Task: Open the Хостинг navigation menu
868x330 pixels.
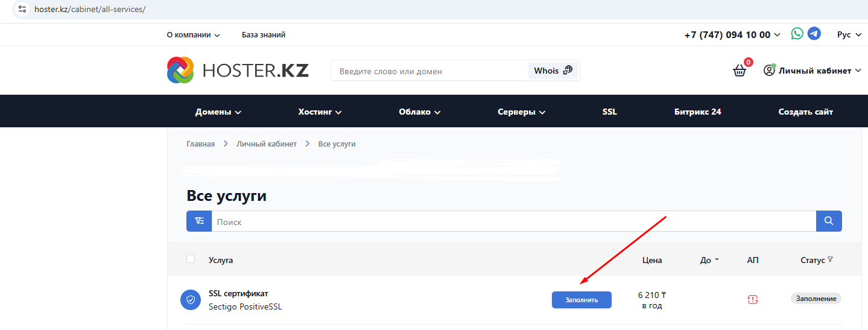Action: pos(320,112)
